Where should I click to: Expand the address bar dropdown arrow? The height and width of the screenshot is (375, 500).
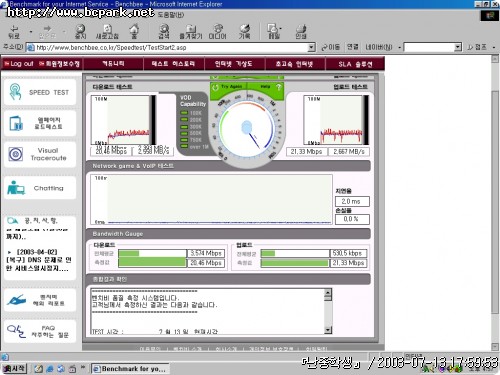click(x=311, y=48)
